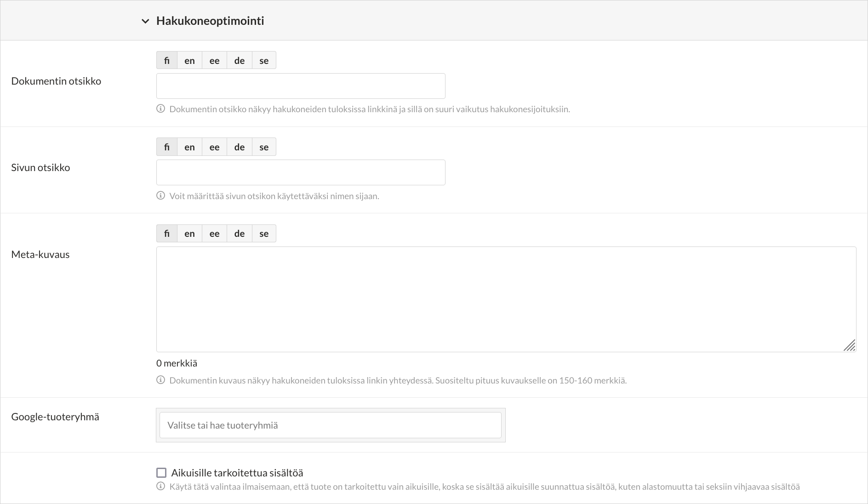Switch Sivun otsikko to en language
The width and height of the screenshot is (868, 504).
click(x=189, y=147)
